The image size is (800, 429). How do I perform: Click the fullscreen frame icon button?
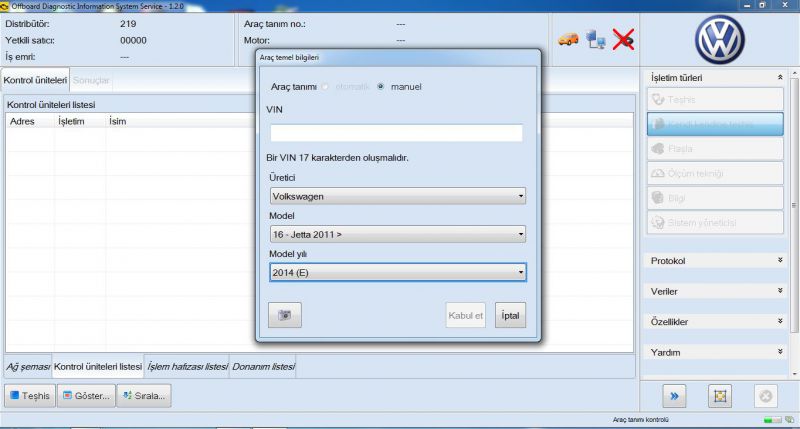(x=720, y=396)
